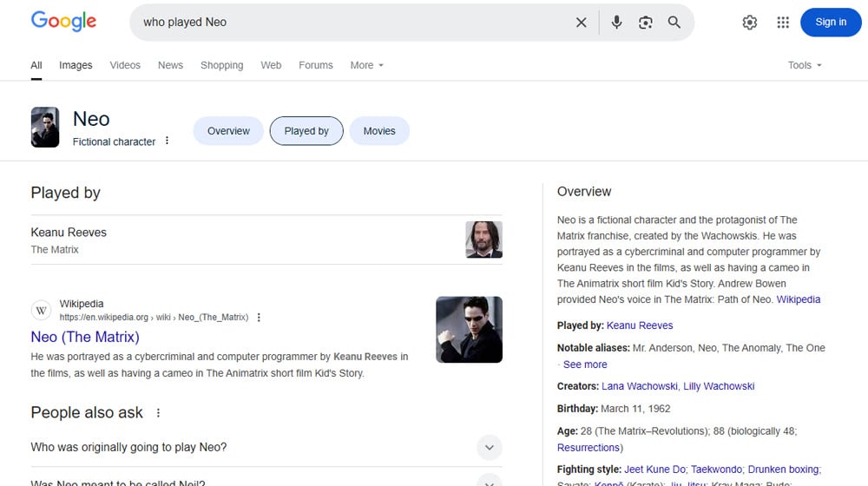This screenshot has height=486, width=868.
Task: Switch to the Videos tab
Action: point(125,65)
